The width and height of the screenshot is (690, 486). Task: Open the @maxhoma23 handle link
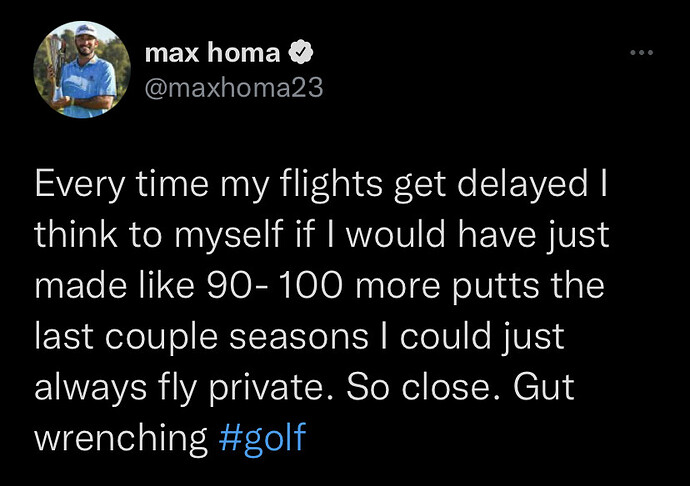click(x=234, y=89)
